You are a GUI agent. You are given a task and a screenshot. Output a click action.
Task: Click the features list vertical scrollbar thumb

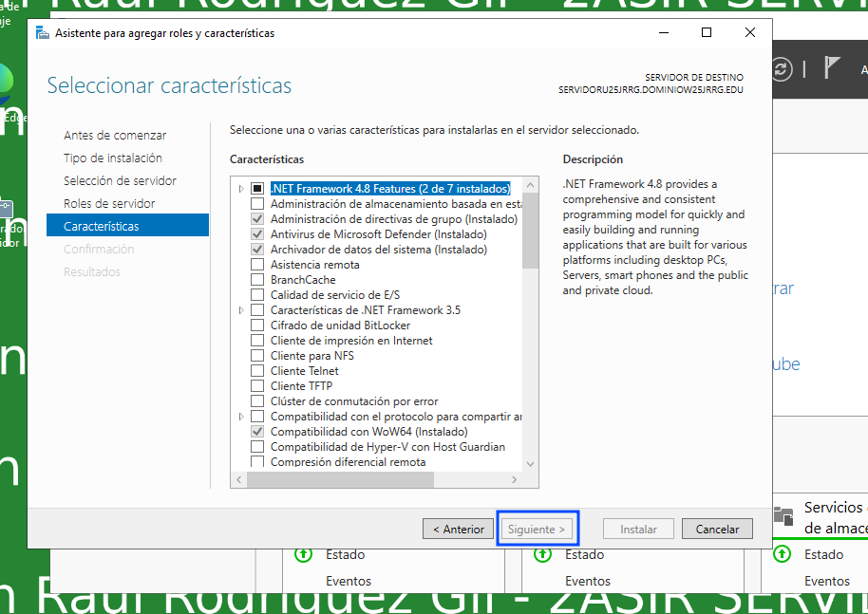(x=530, y=231)
